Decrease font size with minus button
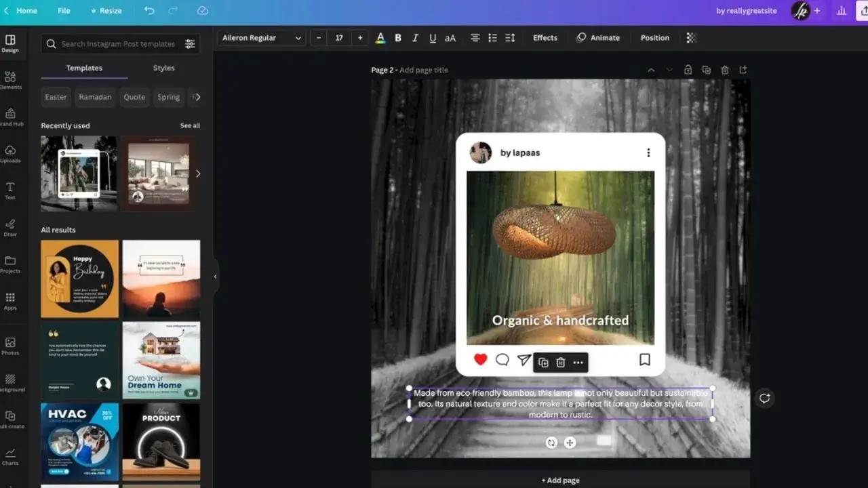The image size is (868, 488). [x=319, y=38]
